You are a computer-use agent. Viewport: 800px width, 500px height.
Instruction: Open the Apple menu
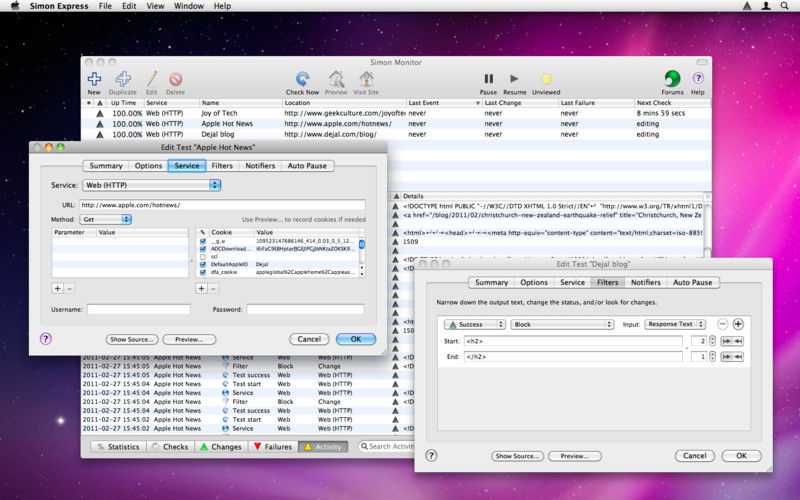[15, 6]
